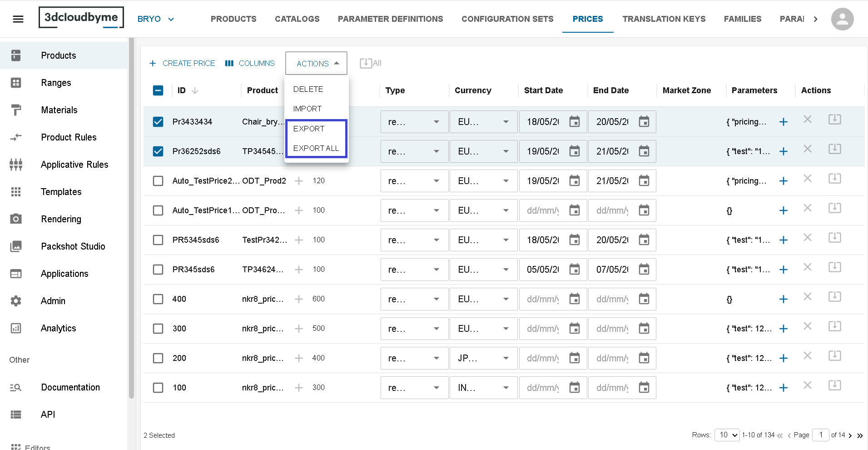Viewport: 868px width, 450px height.
Task: Check the price 400 row checkbox
Action: pos(158,299)
